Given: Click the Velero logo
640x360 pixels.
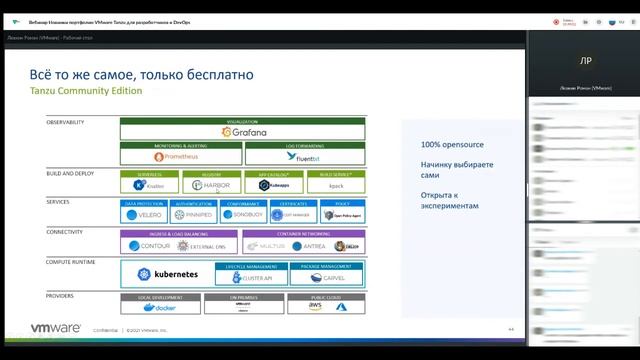Looking at the screenshot, I should click(x=144, y=215).
